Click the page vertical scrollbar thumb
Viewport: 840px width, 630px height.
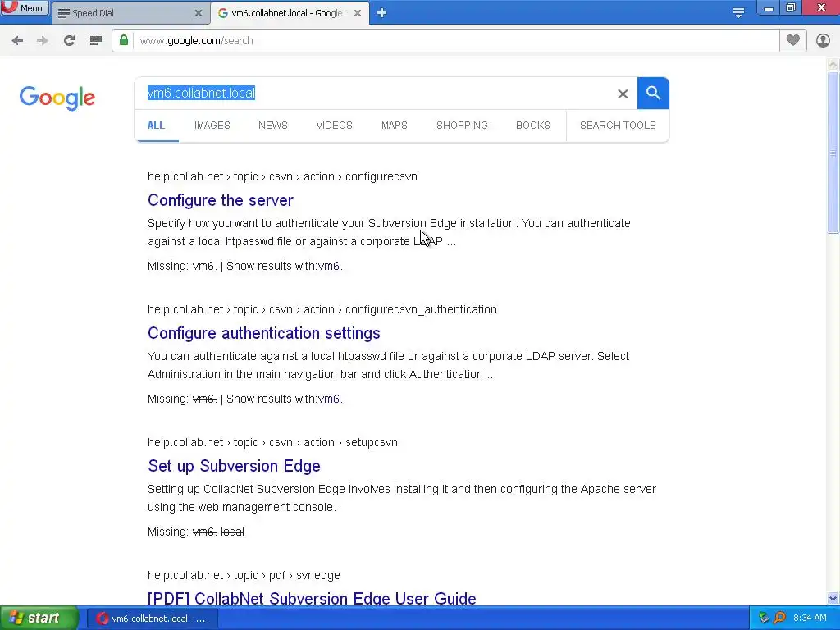click(x=833, y=153)
